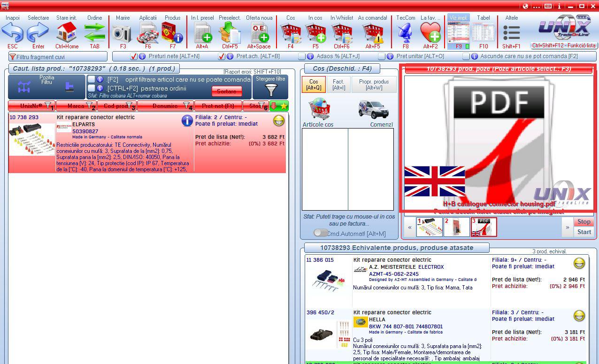Select the Propr. produs tab
The width and height of the screenshot is (599, 364).
pyautogui.click(x=374, y=84)
